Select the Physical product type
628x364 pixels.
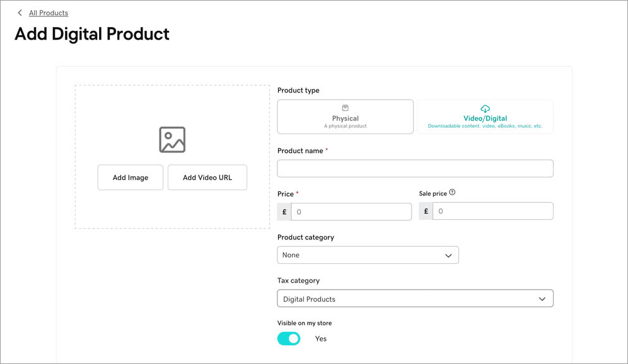pyautogui.click(x=346, y=117)
